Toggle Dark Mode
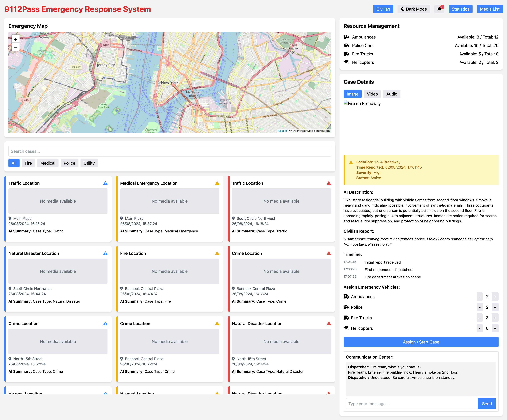 (414, 9)
